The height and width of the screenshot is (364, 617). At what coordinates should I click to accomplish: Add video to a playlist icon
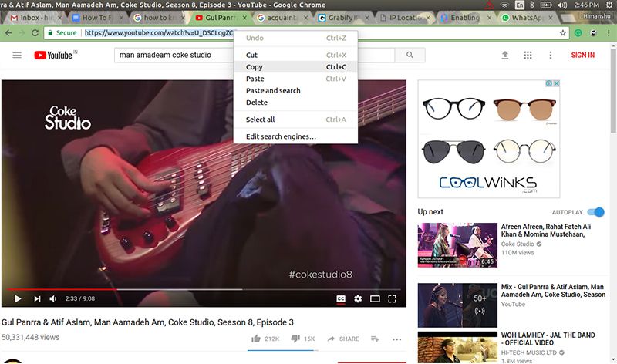pos(375,339)
